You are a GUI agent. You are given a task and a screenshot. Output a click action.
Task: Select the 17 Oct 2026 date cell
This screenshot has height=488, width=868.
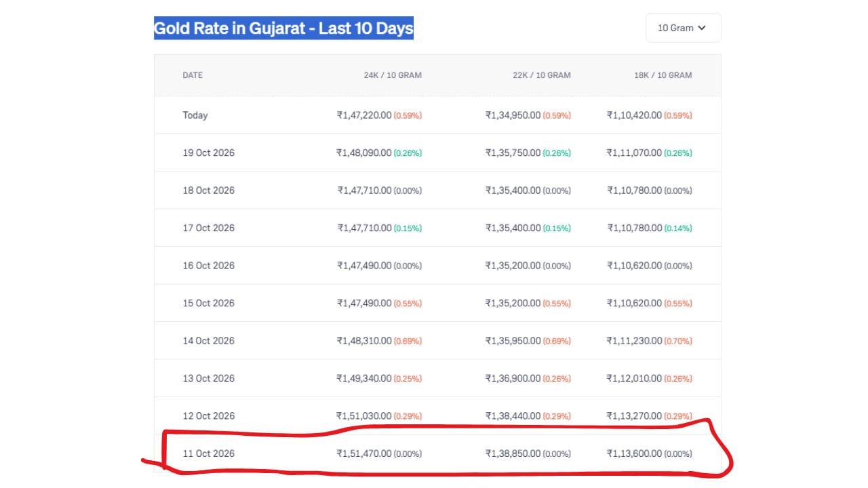209,228
